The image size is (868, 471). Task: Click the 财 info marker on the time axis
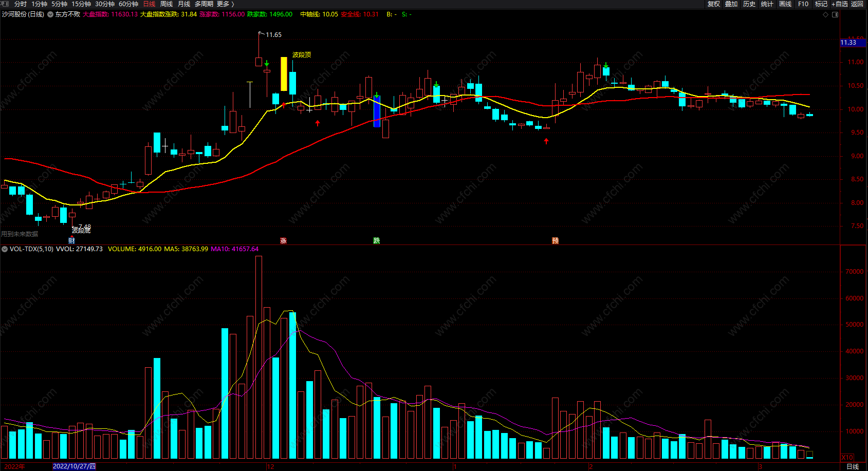point(72,240)
